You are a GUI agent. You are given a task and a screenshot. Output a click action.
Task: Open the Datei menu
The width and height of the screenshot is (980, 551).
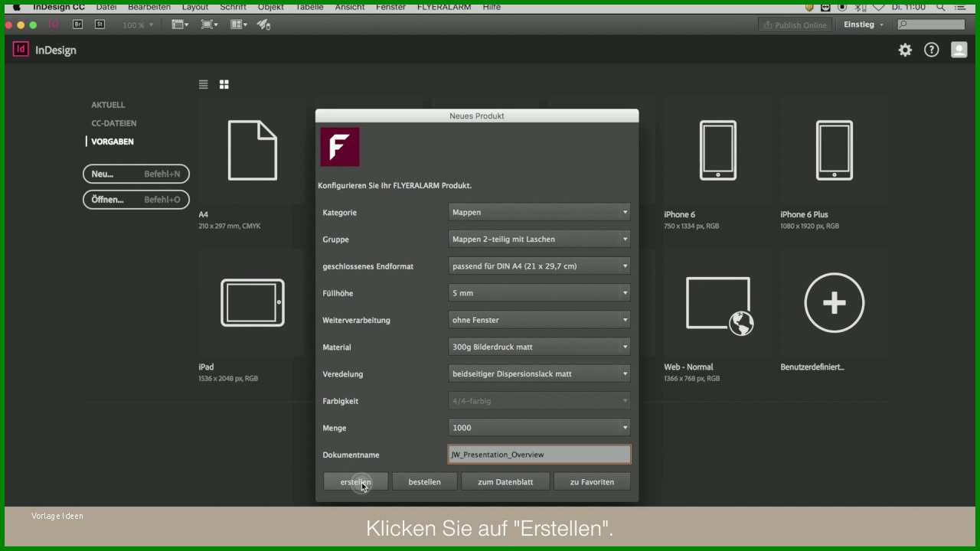(x=106, y=7)
